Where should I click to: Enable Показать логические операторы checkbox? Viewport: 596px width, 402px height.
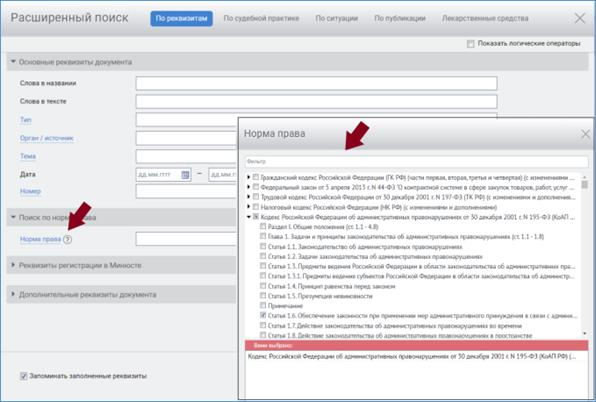coord(471,44)
